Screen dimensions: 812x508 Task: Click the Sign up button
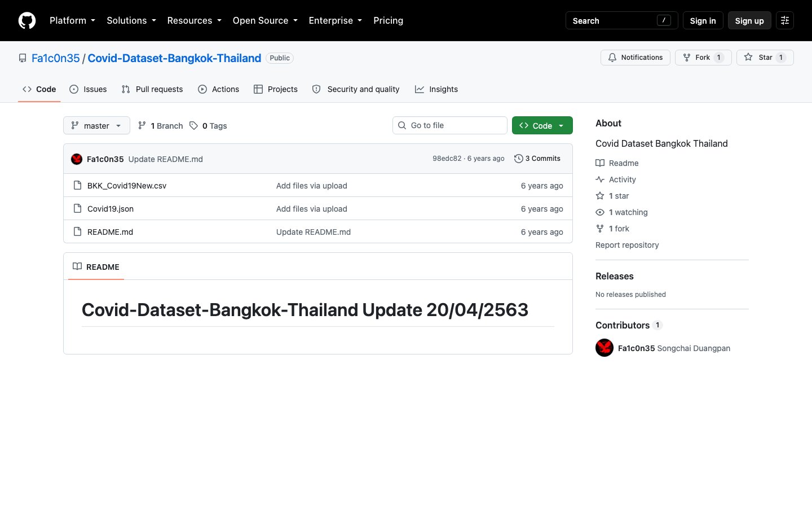click(x=749, y=20)
